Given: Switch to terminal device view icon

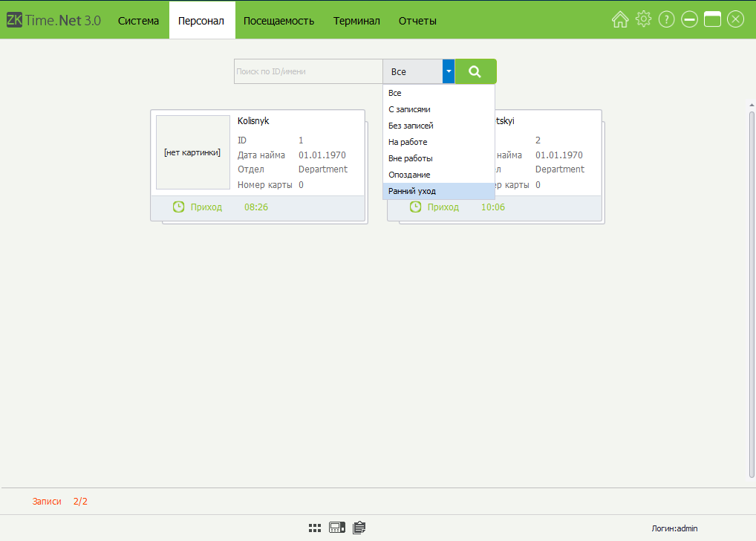Looking at the screenshot, I should pyautogui.click(x=337, y=528).
